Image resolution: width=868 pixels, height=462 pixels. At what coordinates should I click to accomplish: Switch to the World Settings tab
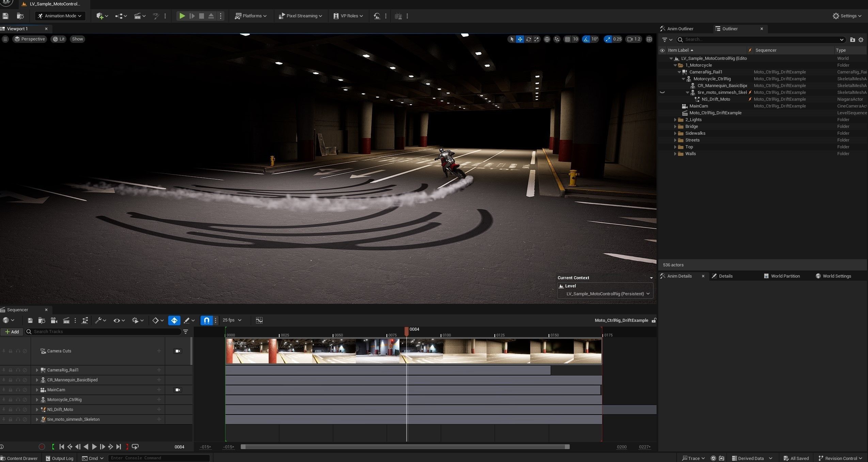(x=833, y=276)
